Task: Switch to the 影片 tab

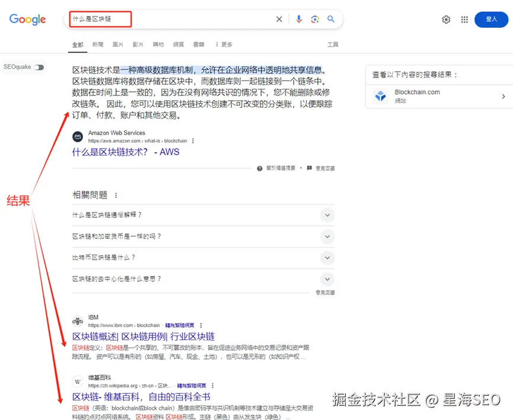Action: tap(138, 44)
